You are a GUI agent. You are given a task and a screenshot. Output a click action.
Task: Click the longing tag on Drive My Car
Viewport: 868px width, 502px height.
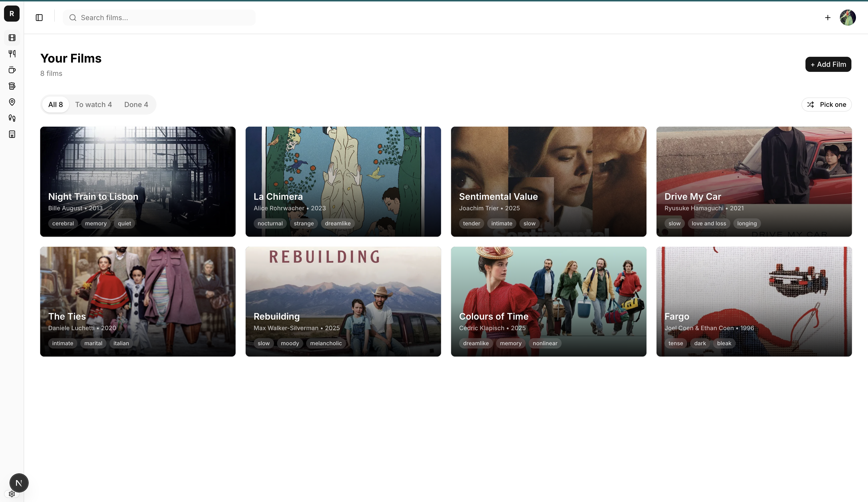[747, 223]
